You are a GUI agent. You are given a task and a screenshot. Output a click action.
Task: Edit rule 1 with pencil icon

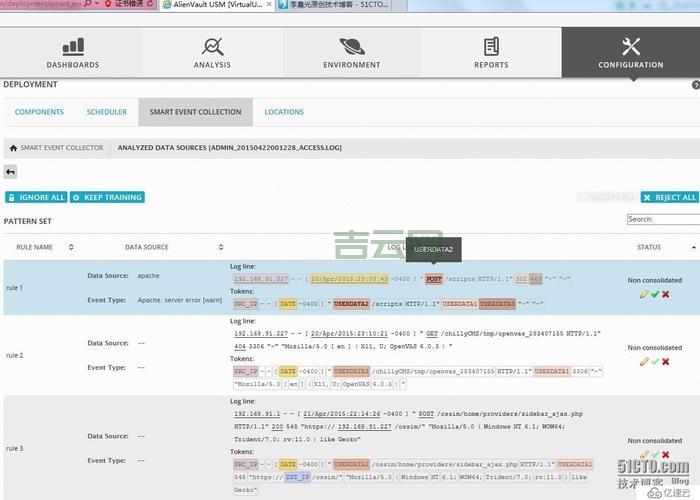click(643, 294)
